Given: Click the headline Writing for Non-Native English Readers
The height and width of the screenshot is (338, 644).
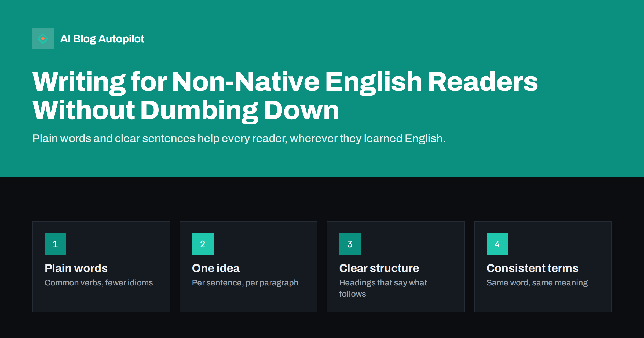Looking at the screenshot, I should (285, 96).
